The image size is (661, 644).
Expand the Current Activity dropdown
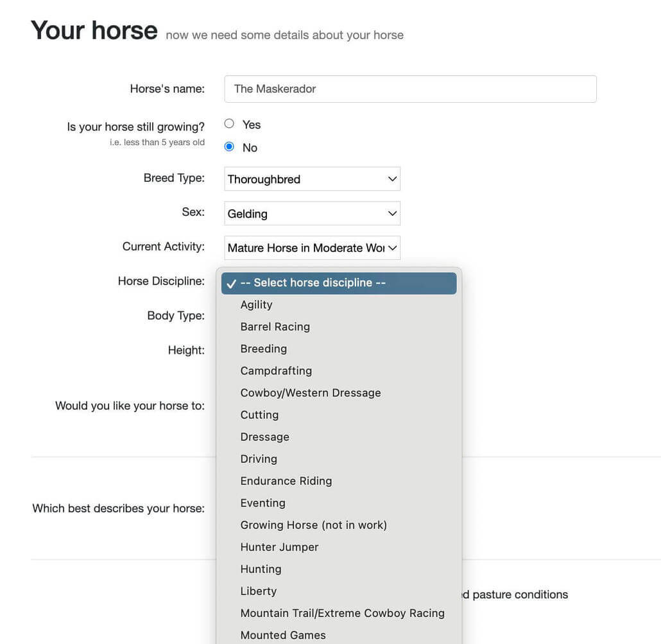click(x=313, y=247)
